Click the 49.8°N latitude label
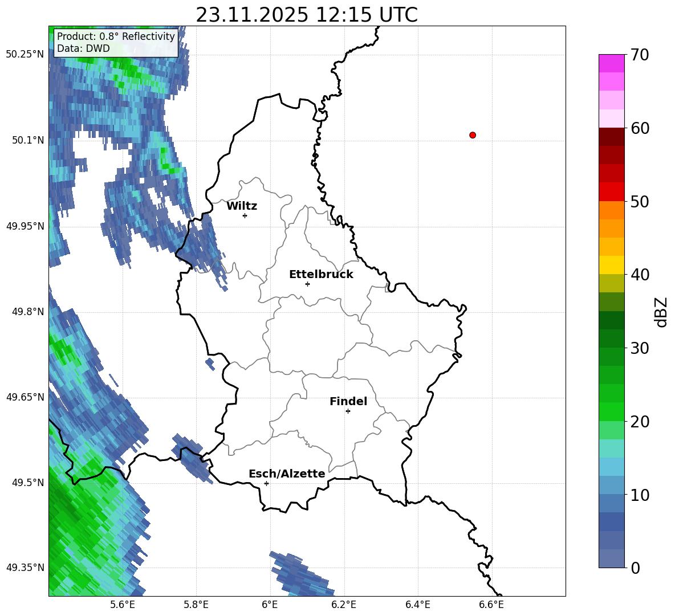The height and width of the screenshot is (616, 675). pos(29,312)
